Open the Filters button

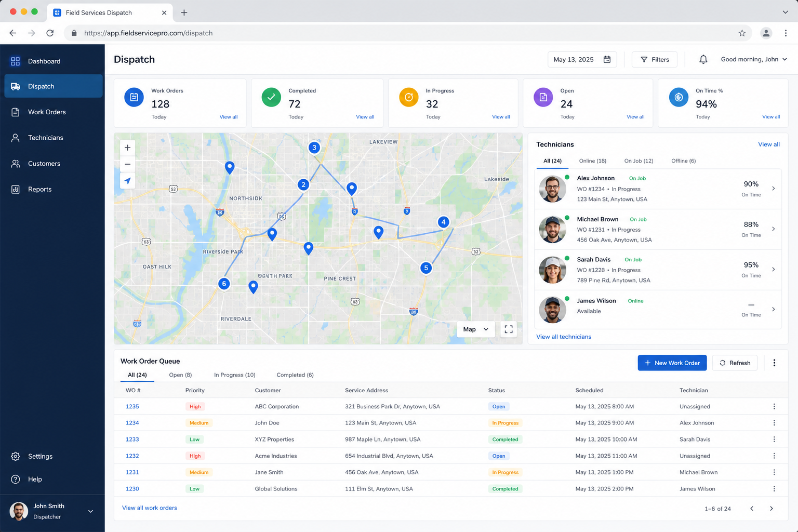pyautogui.click(x=655, y=59)
